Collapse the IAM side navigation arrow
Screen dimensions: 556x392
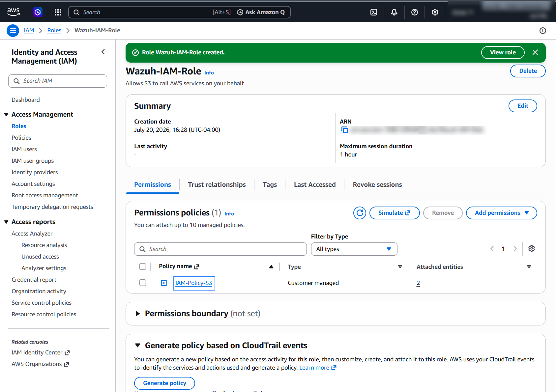103,52
